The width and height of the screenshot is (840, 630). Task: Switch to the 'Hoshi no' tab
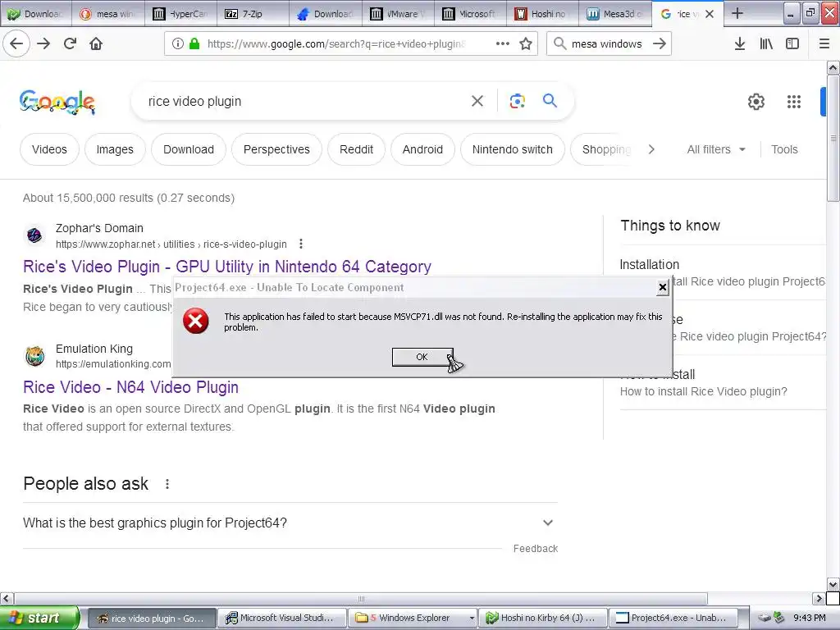(x=542, y=14)
